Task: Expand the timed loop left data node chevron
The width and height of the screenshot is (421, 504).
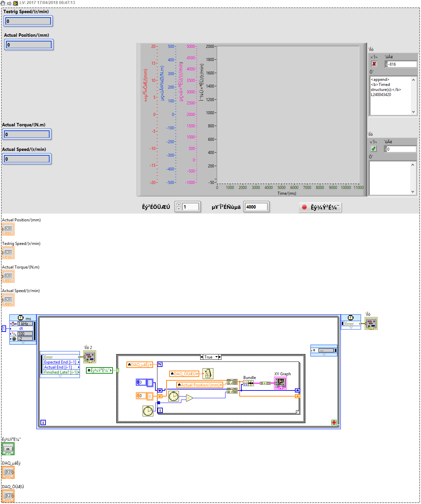Action: coord(60,376)
